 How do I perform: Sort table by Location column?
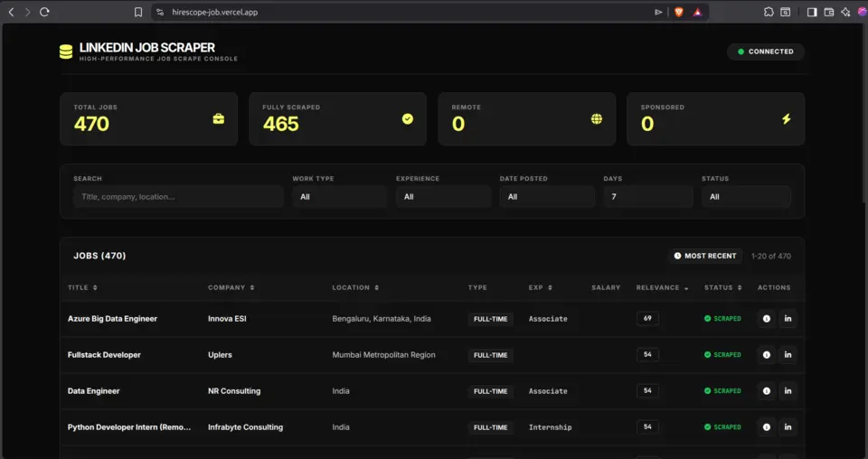[x=355, y=287]
